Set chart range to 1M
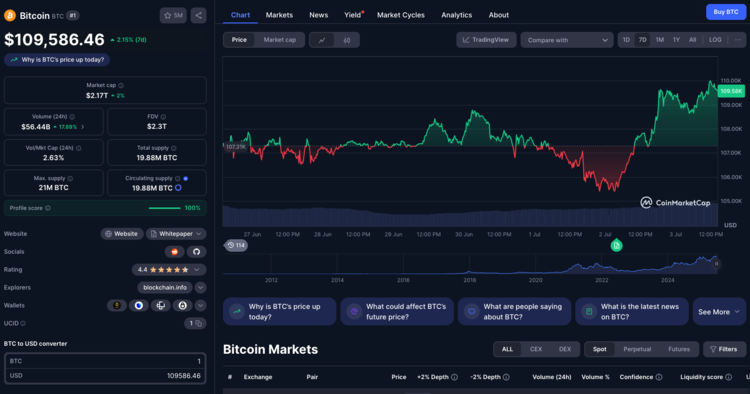This screenshot has height=394, width=750. coord(660,40)
